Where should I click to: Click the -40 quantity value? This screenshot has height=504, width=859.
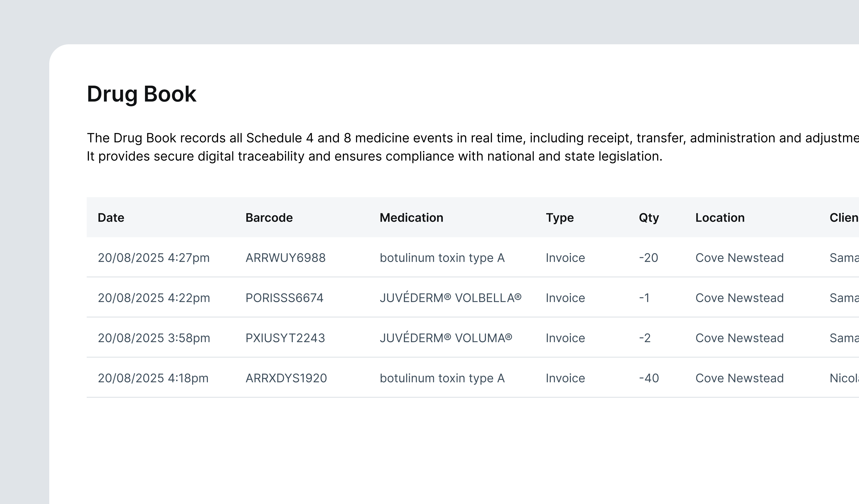[648, 378]
